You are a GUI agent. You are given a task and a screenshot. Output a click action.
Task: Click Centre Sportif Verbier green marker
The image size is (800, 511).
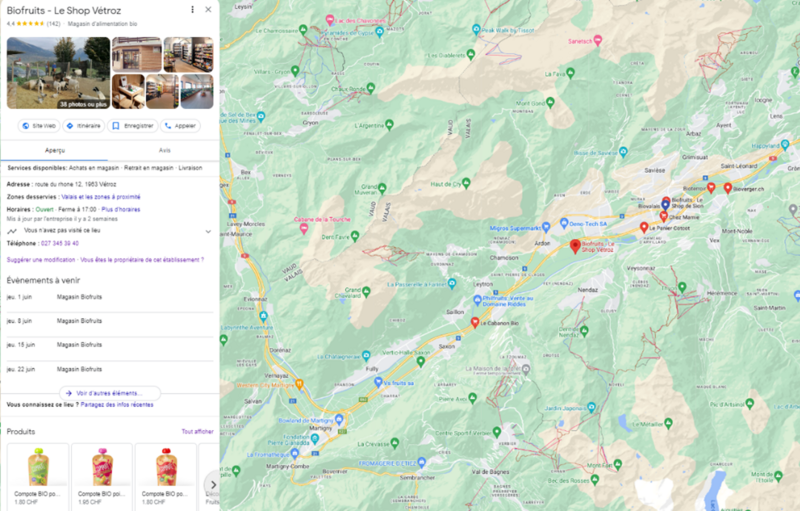[497, 432]
